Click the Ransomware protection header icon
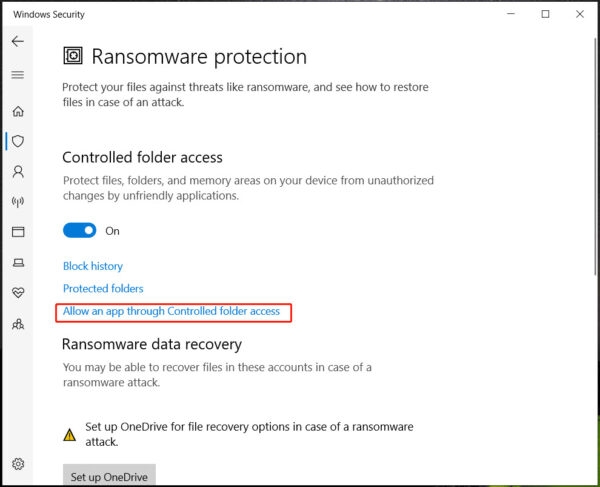Viewport: 600px width, 487px height. pos(73,56)
